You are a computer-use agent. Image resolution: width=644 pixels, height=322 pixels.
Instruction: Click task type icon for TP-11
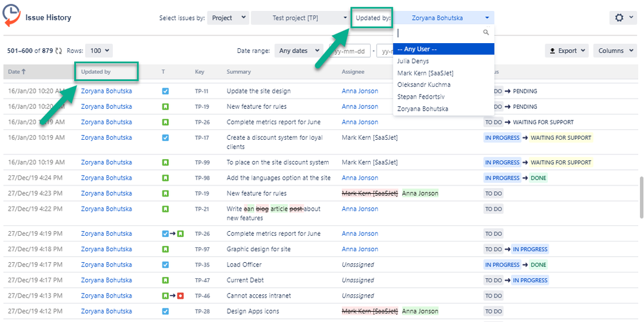[x=165, y=91]
